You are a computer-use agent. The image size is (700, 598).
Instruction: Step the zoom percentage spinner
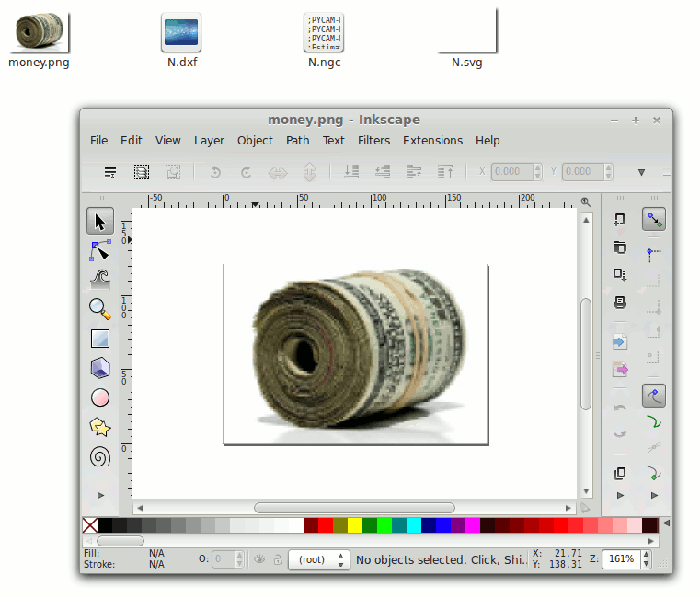pos(646,559)
